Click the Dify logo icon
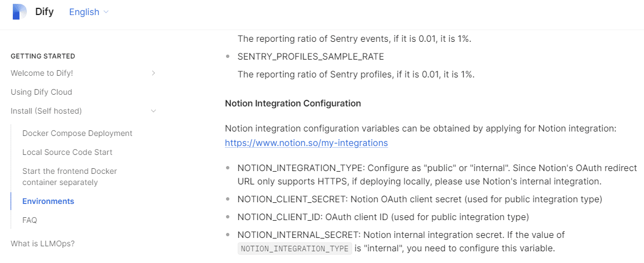The image size is (644, 263). click(x=19, y=12)
